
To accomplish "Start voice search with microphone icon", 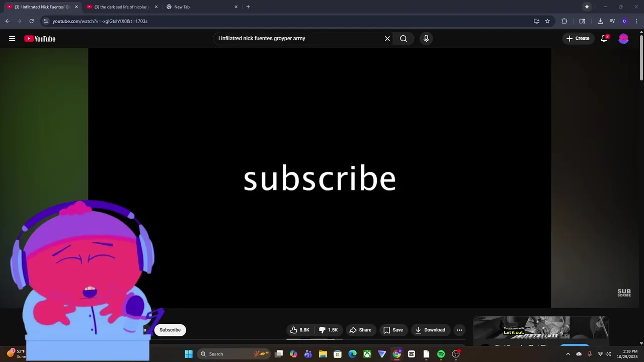I will tap(426, 39).
